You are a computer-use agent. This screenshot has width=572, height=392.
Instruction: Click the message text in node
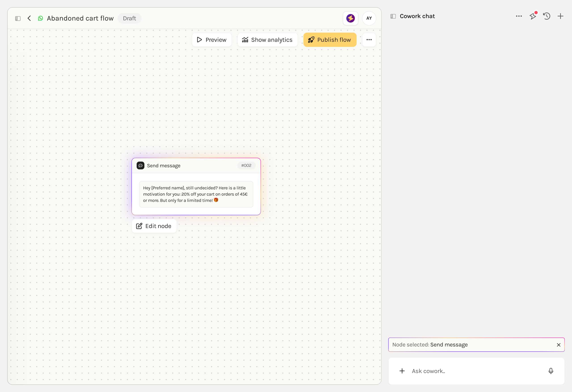pos(196,194)
